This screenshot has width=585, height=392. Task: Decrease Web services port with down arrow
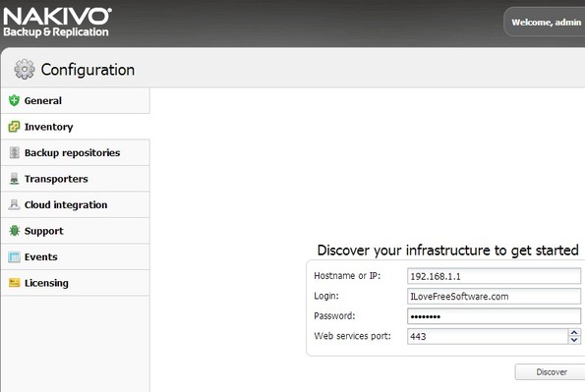574,340
